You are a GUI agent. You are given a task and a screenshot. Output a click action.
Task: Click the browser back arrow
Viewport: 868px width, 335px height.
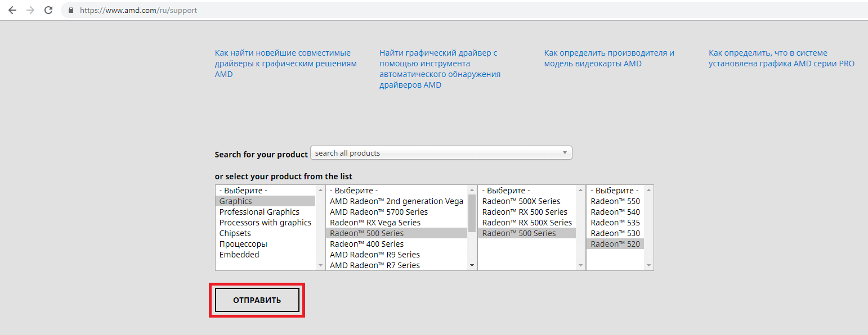[x=12, y=10]
